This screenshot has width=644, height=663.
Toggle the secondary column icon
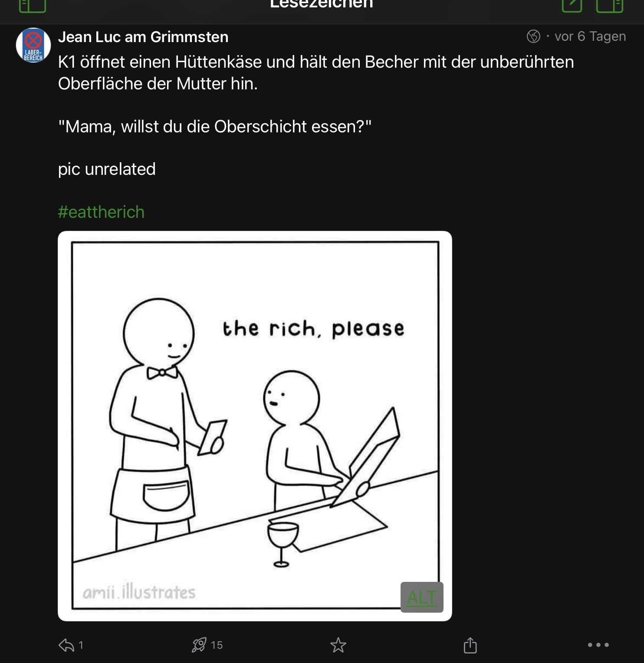[x=610, y=6]
